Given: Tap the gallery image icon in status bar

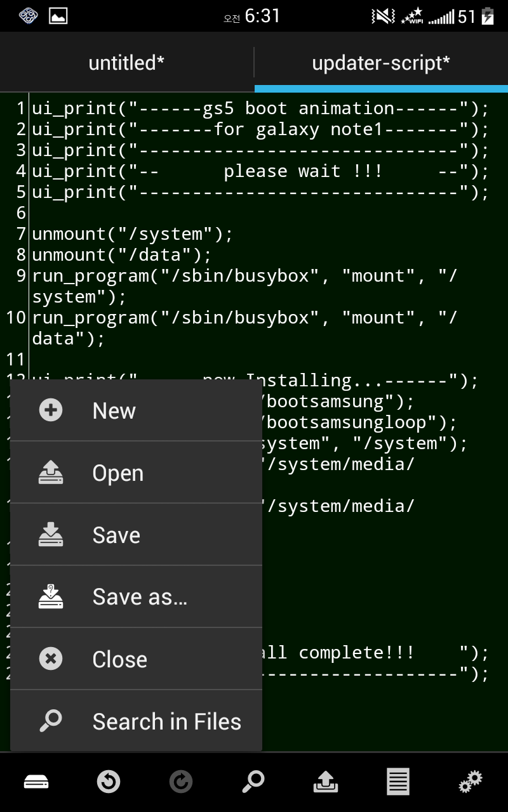Looking at the screenshot, I should 58,16.
